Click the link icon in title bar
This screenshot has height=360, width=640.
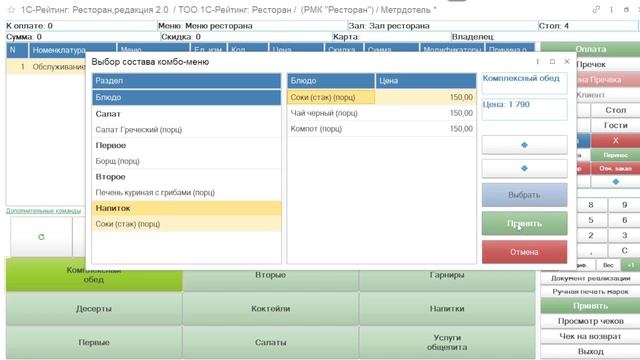point(596,9)
